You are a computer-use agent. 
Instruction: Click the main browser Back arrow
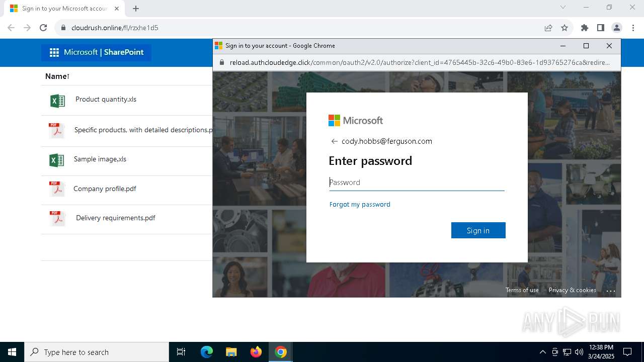11,28
